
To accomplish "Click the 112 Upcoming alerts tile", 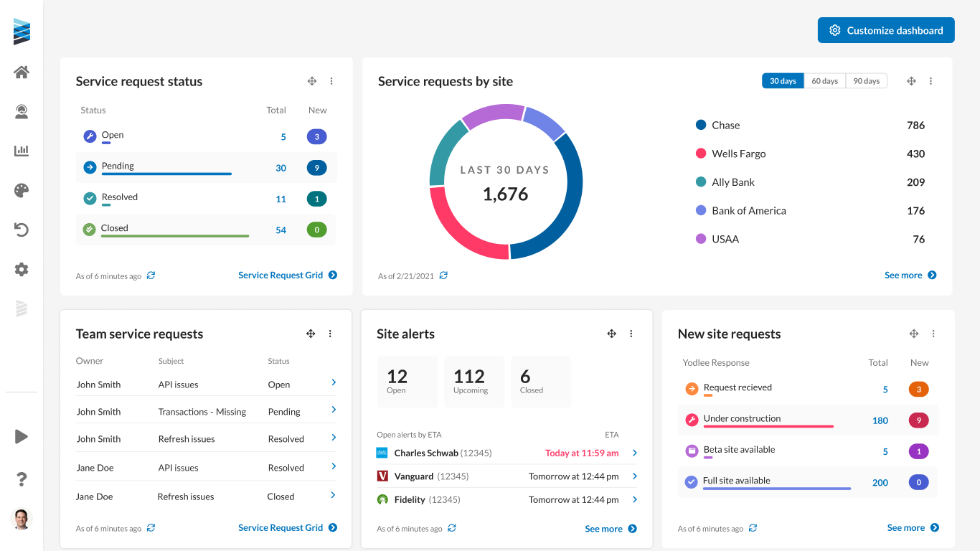I will coord(474,382).
